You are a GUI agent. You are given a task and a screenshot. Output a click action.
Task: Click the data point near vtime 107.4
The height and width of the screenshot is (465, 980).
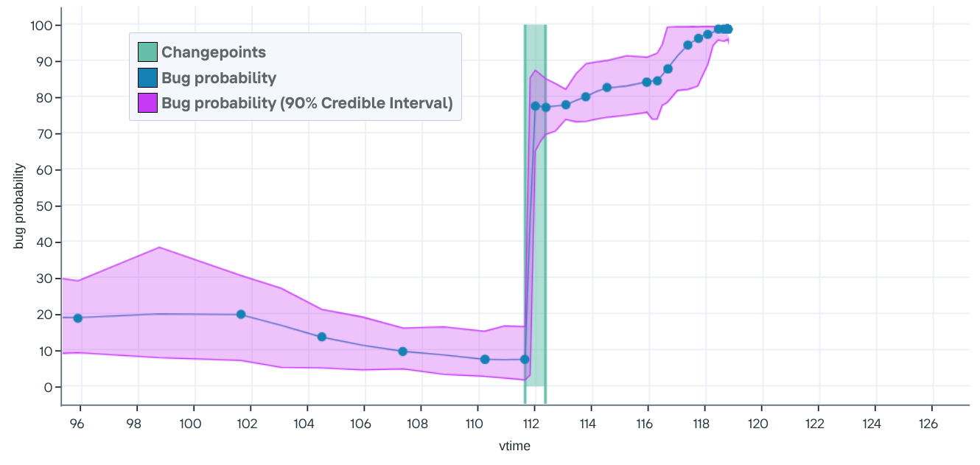tap(402, 352)
